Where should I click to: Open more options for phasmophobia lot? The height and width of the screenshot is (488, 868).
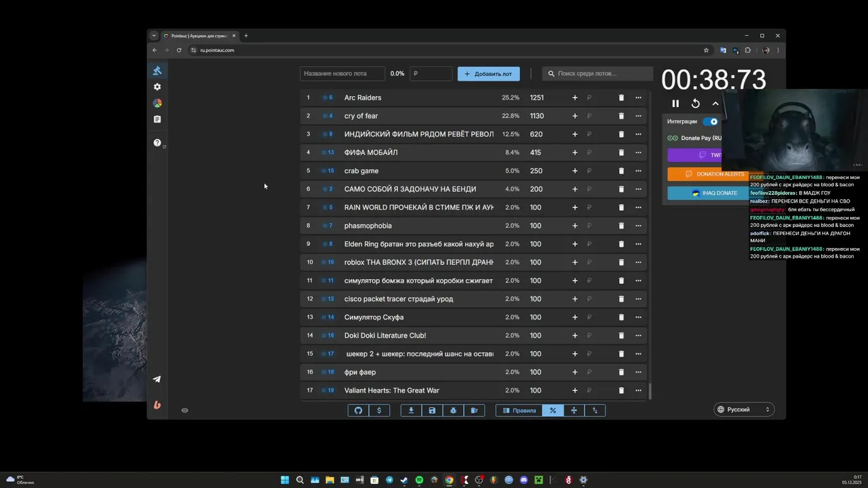[638, 226]
